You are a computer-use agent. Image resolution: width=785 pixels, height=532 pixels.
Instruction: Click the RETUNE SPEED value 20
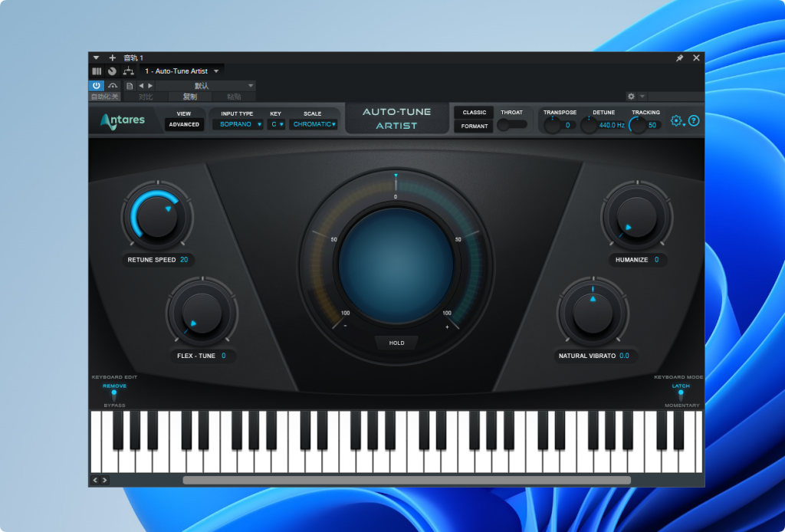tap(184, 260)
